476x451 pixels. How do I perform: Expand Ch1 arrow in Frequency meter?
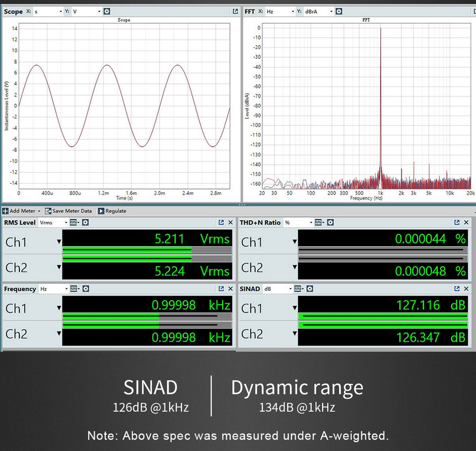tap(59, 308)
